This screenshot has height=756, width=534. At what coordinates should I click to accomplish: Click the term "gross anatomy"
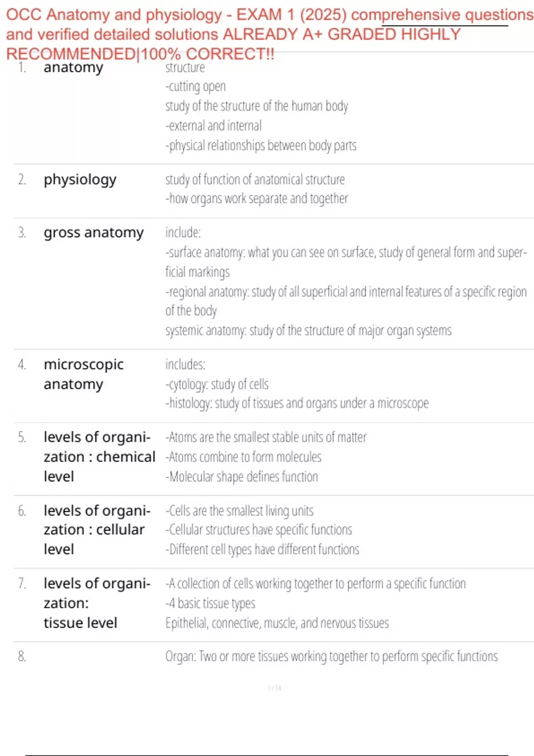pos(93,233)
